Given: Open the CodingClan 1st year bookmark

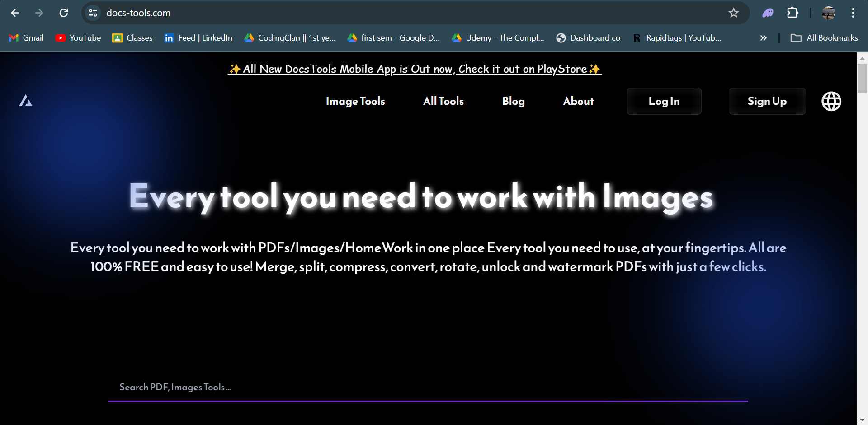Looking at the screenshot, I should coord(290,38).
